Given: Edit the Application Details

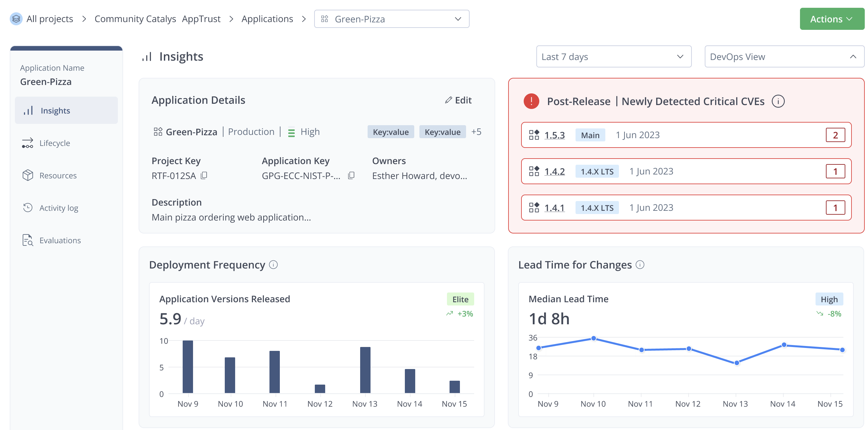Looking at the screenshot, I should [x=458, y=100].
